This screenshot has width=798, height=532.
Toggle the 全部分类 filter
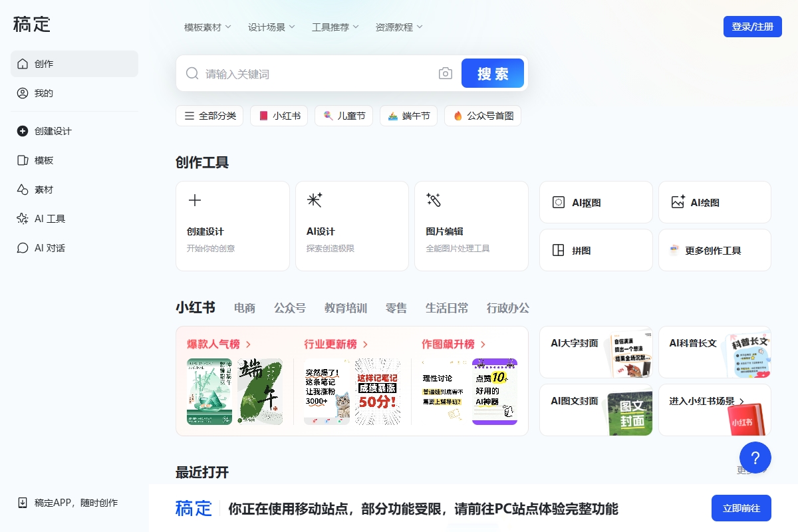pyautogui.click(x=209, y=115)
